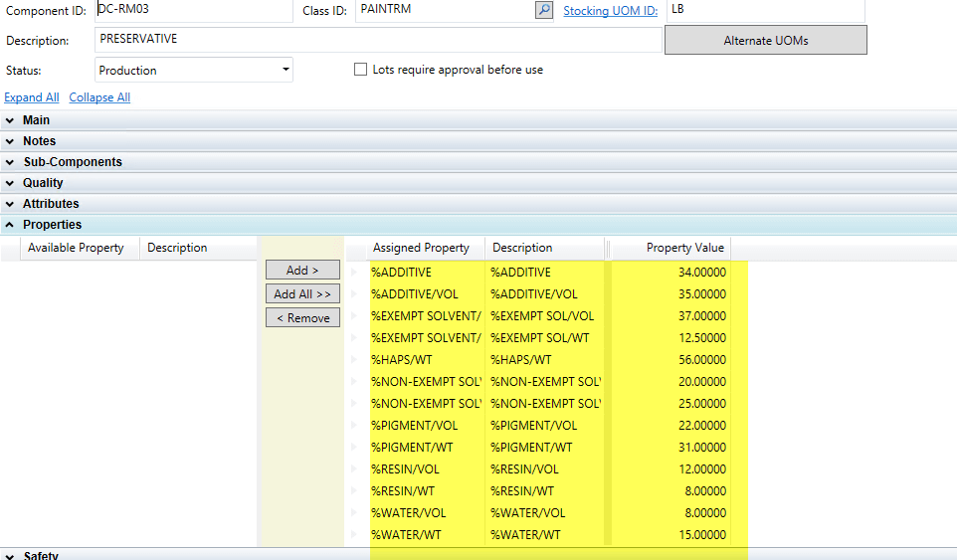Click the Collapse All link
This screenshot has width=957, height=560.
(99, 97)
